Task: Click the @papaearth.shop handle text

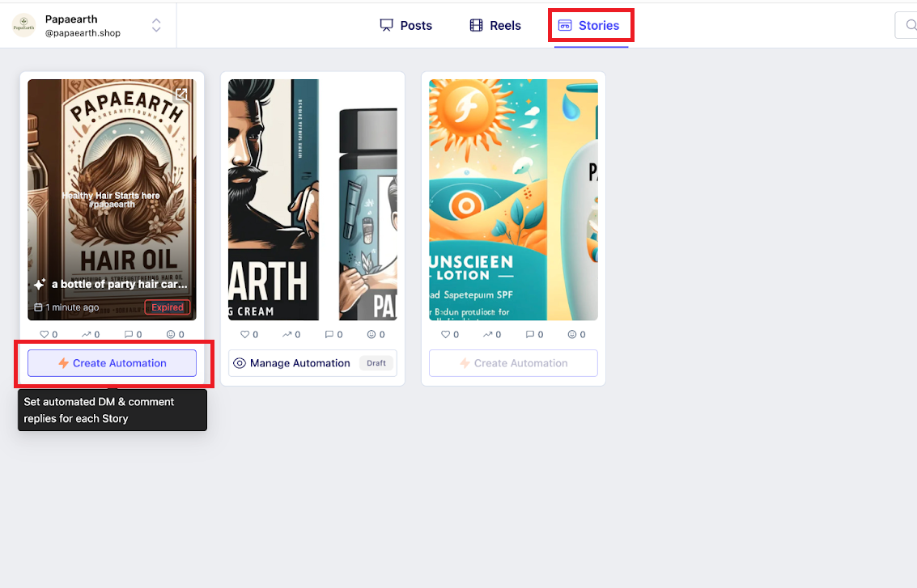Action: click(83, 33)
